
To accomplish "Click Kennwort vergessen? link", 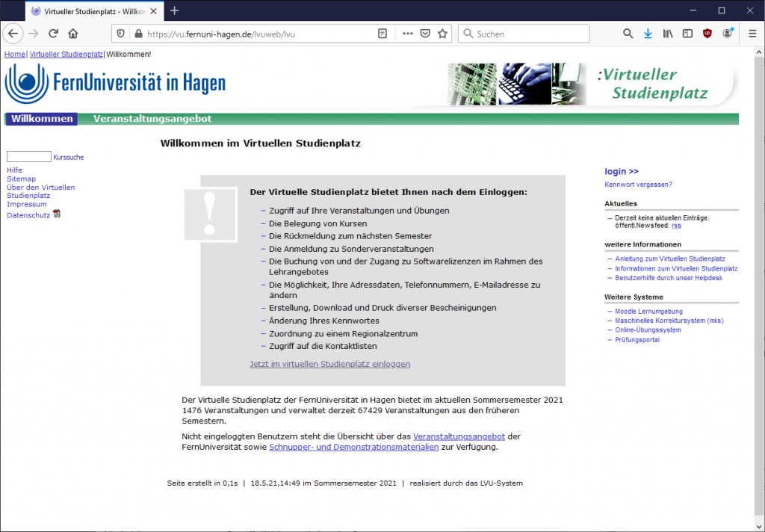I will [x=638, y=185].
